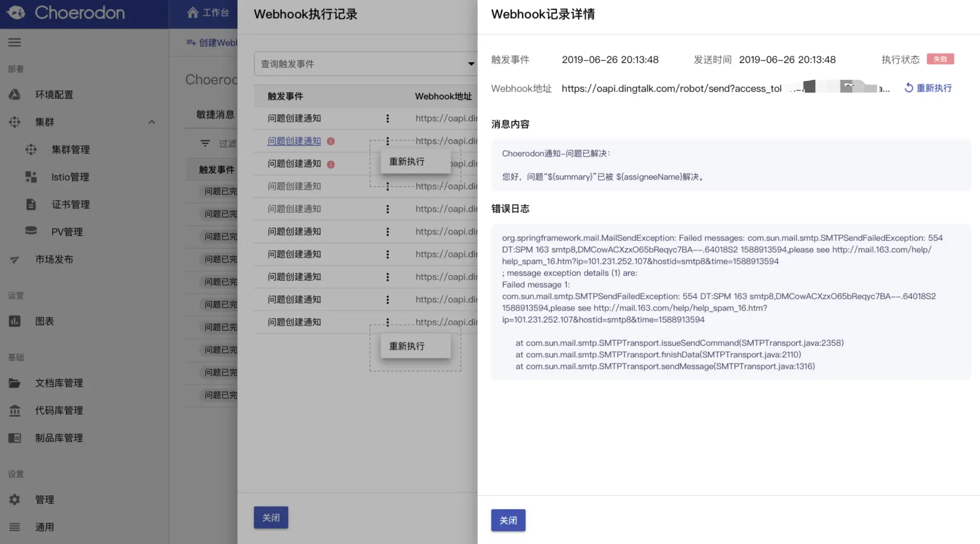Click the error icon beside 问题创建通知
This screenshot has width=980, height=544.
(x=330, y=141)
